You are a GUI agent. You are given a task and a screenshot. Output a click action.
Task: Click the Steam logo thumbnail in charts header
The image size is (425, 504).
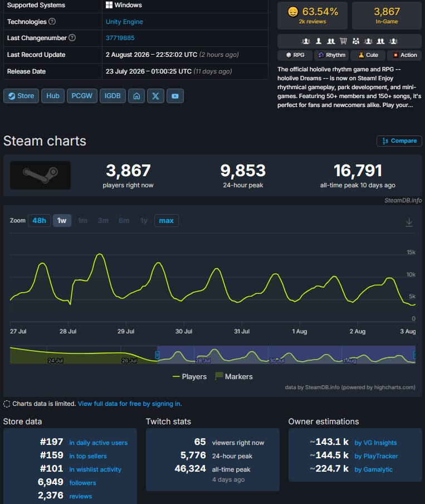pyautogui.click(x=41, y=175)
